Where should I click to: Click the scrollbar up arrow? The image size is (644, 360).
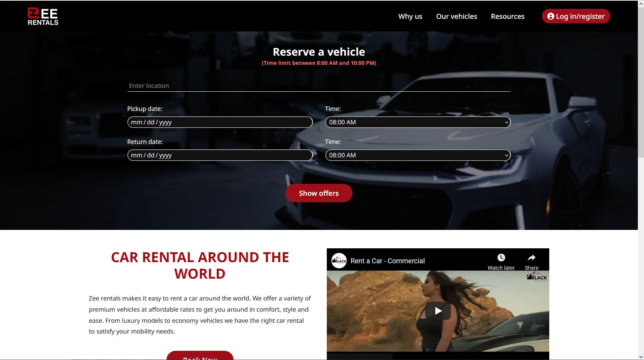tap(641, 3)
